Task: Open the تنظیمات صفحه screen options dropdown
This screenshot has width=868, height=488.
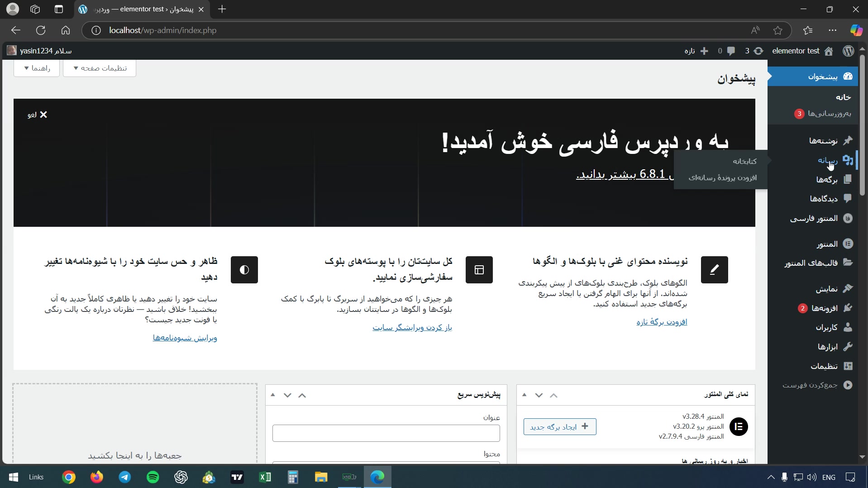Action: [x=100, y=68]
